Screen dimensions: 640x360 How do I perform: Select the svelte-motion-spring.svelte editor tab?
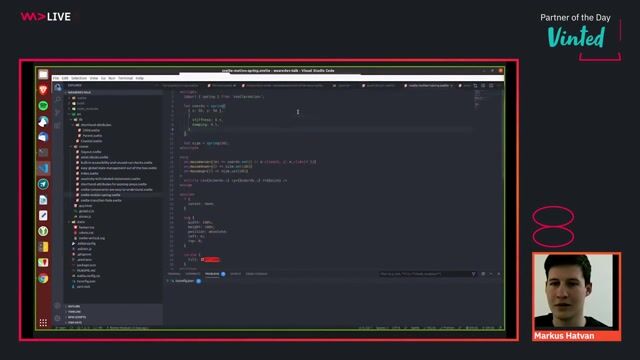[428, 86]
